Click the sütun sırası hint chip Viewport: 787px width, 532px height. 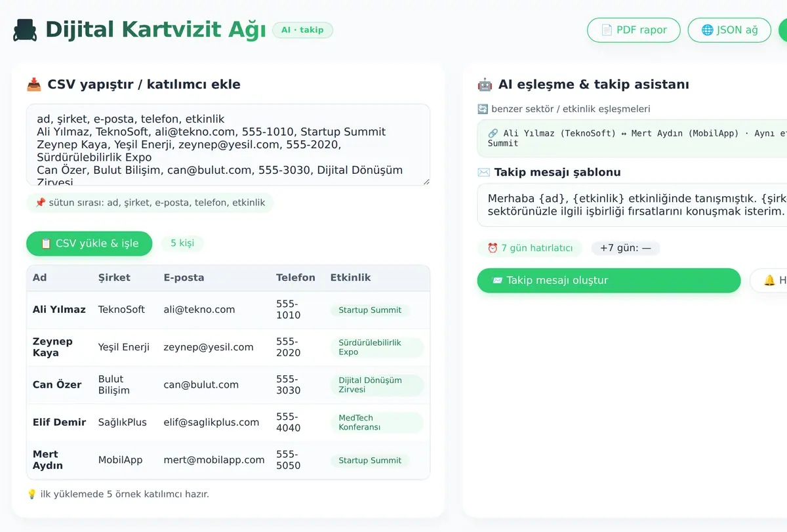[150, 203]
